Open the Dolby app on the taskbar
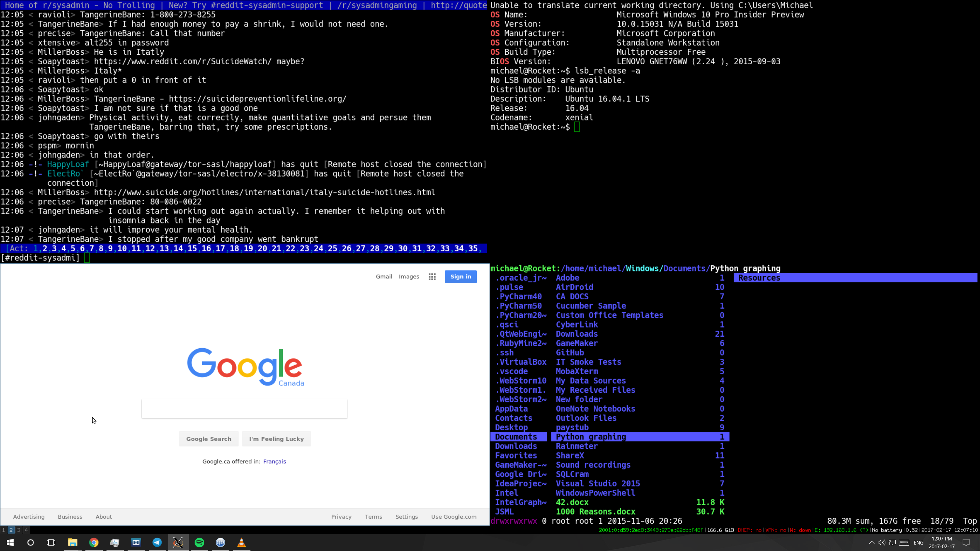The image size is (980, 551). point(136,542)
